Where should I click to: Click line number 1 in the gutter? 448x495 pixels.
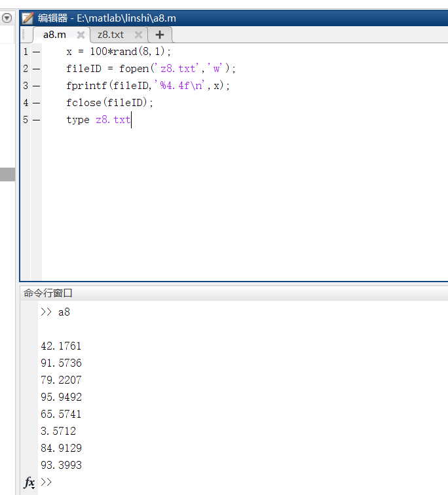pyautogui.click(x=26, y=52)
